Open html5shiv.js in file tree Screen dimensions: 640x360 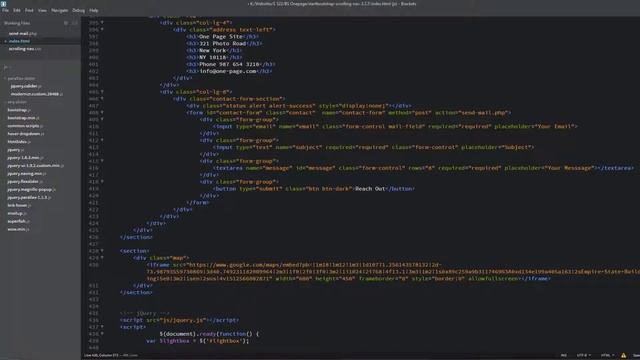(x=19, y=142)
